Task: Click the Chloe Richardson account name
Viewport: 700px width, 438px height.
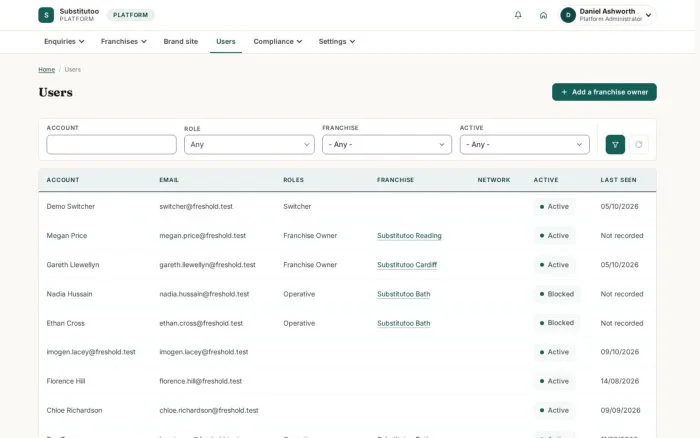Action: [74, 410]
